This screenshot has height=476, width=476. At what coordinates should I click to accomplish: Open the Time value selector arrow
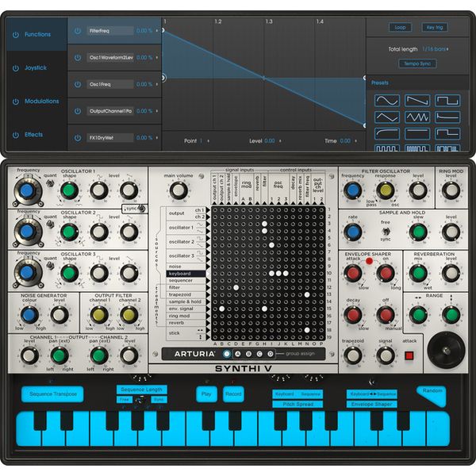(x=355, y=141)
